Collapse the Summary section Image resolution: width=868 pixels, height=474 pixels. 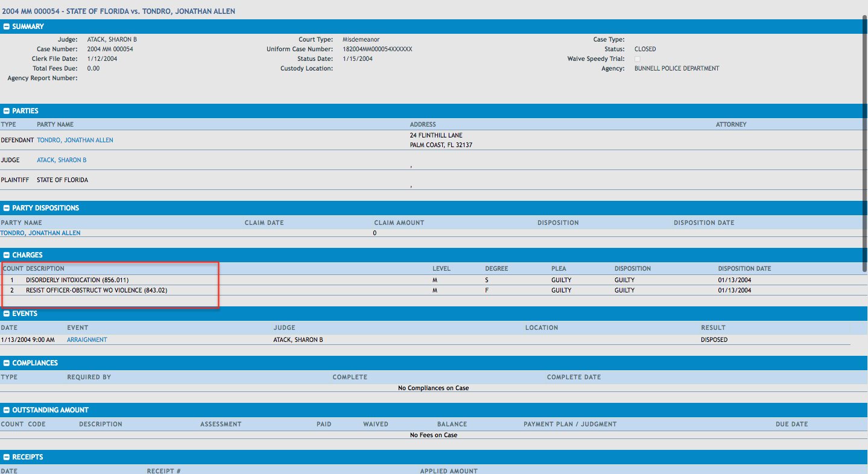[x=7, y=27]
